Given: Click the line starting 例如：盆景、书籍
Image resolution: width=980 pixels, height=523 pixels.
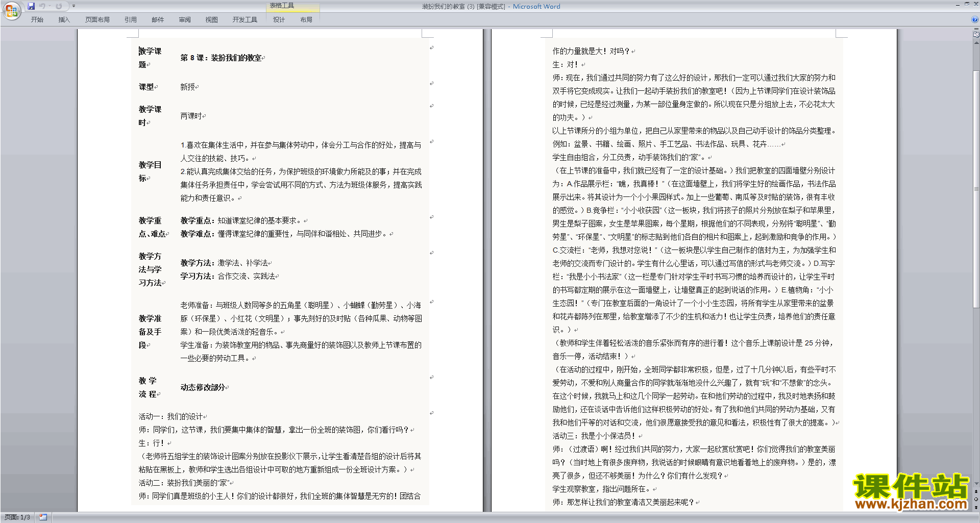Looking at the screenshot, I should [666, 144].
